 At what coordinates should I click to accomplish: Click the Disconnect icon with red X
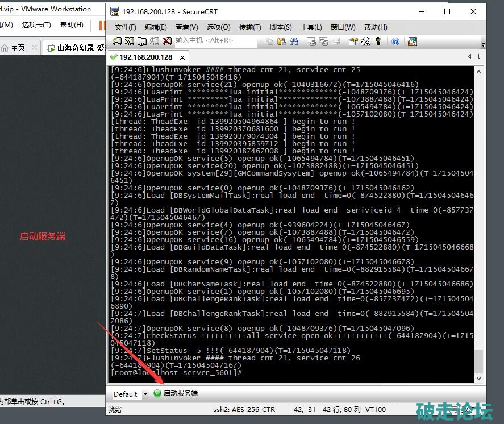(166, 41)
